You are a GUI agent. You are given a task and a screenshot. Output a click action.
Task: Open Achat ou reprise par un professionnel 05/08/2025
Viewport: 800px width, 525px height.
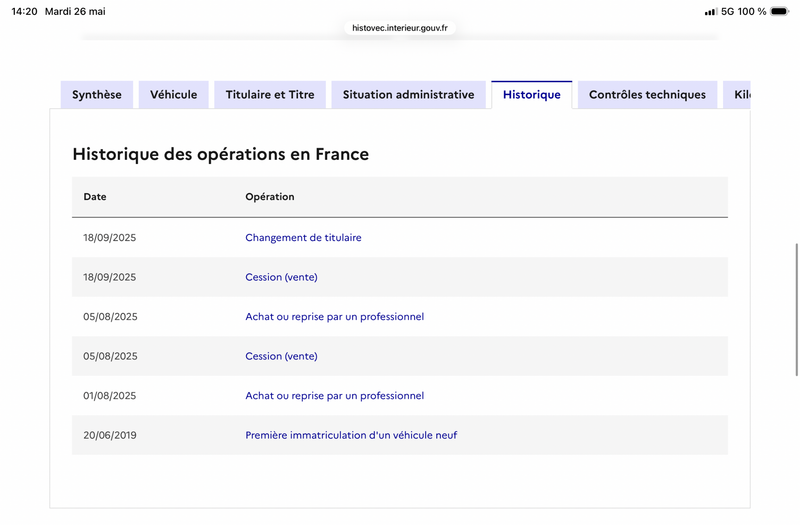click(x=335, y=316)
